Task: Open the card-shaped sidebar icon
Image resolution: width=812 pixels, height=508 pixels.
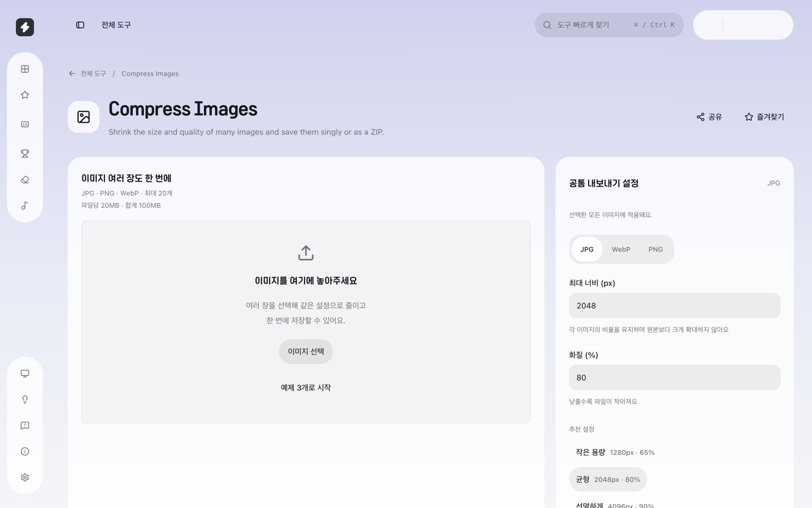Action: pyautogui.click(x=25, y=124)
